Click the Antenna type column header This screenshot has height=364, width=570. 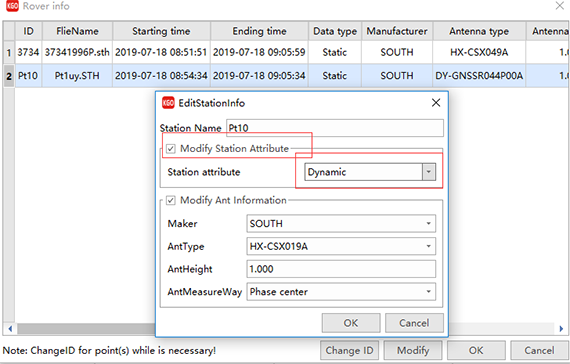[479, 31]
